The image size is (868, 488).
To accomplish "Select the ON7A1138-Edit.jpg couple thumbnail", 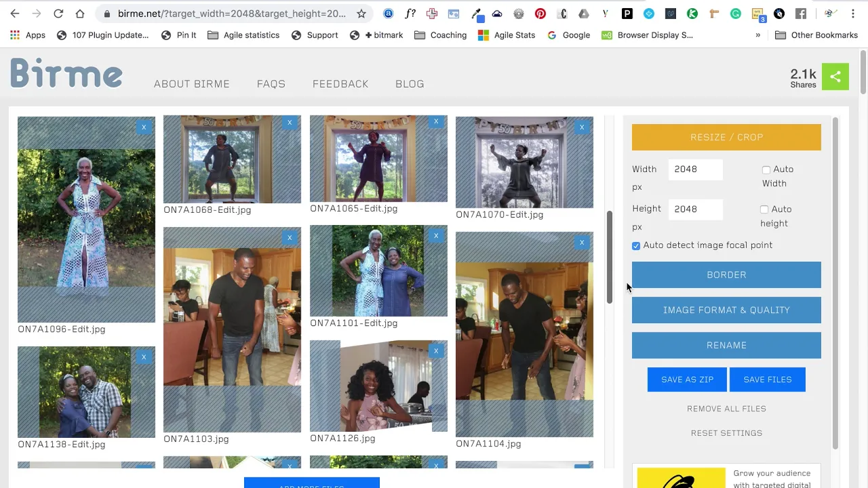I will click(86, 392).
